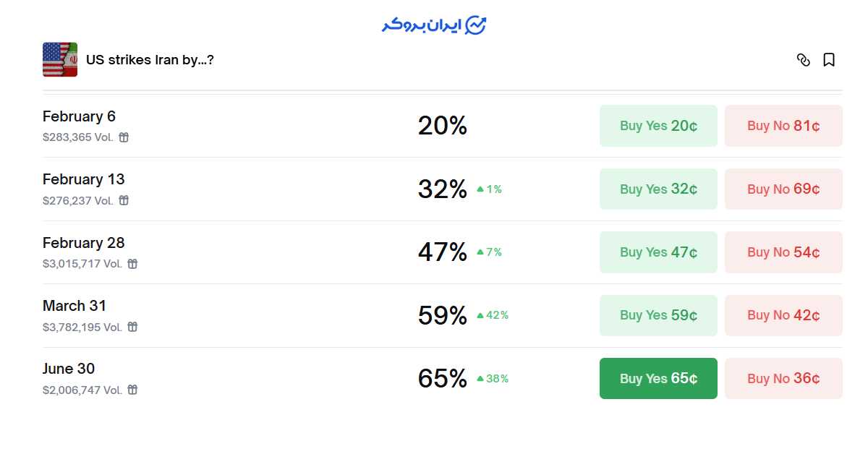Copy the market link icon
Image resolution: width=868 pixels, height=454 pixels.
coord(803,60)
